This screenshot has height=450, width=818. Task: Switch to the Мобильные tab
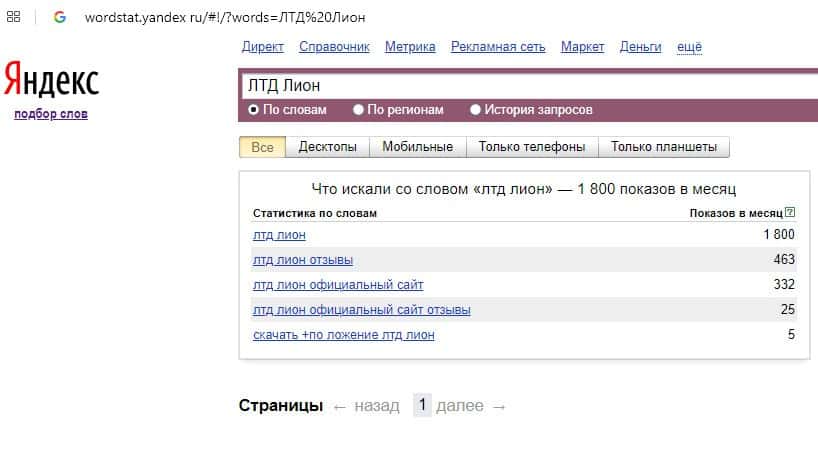pyautogui.click(x=417, y=147)
